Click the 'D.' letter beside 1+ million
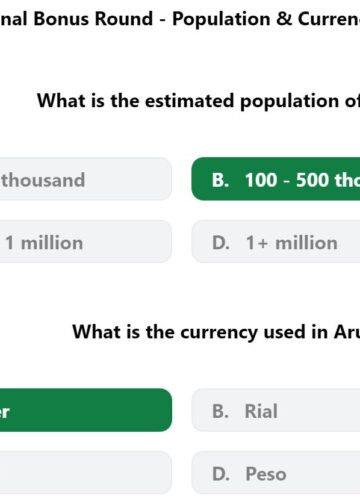This screenshot has height=504, width=360. point(221,243)
